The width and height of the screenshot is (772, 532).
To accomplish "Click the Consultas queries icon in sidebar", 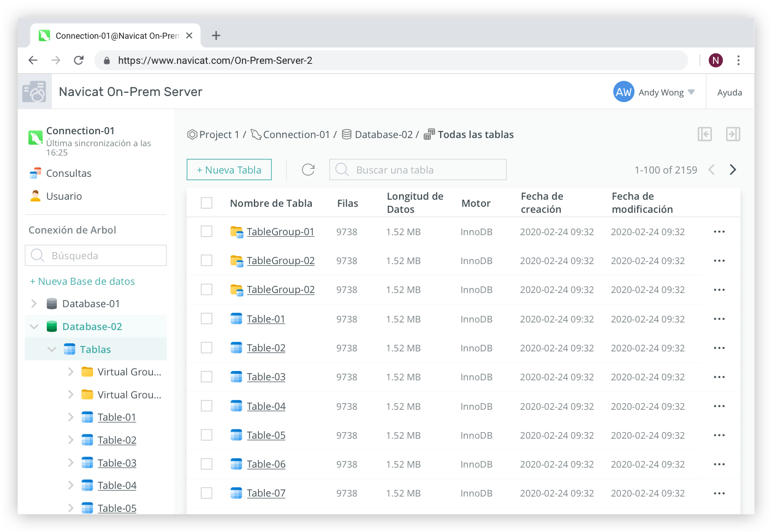I will (35, 174).
